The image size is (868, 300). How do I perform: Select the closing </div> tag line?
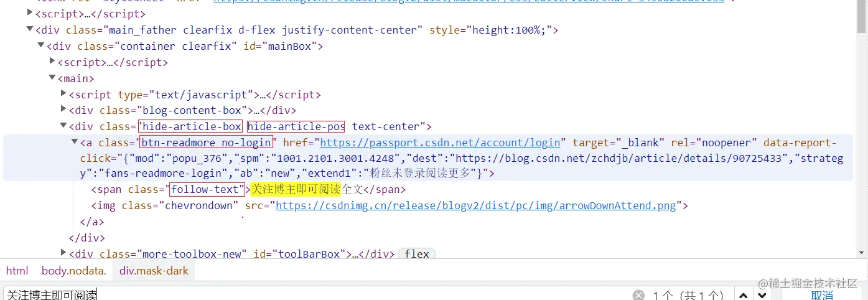pyautogui.click(x=87, y=238)
